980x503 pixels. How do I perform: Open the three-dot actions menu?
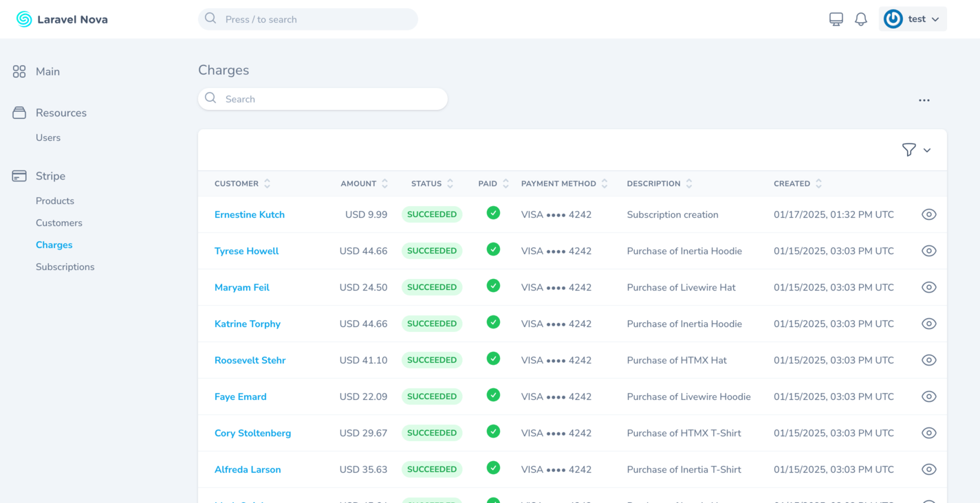click(924, 100)
